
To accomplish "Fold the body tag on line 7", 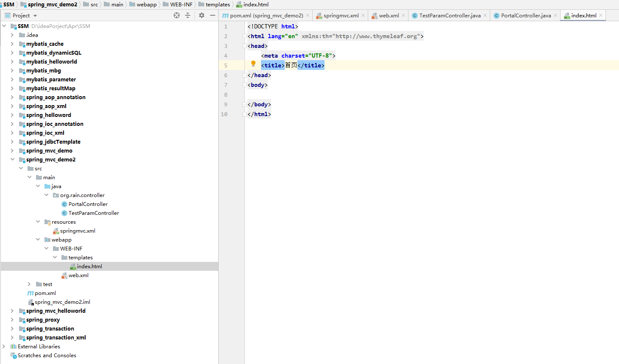I will click(244, 85).
